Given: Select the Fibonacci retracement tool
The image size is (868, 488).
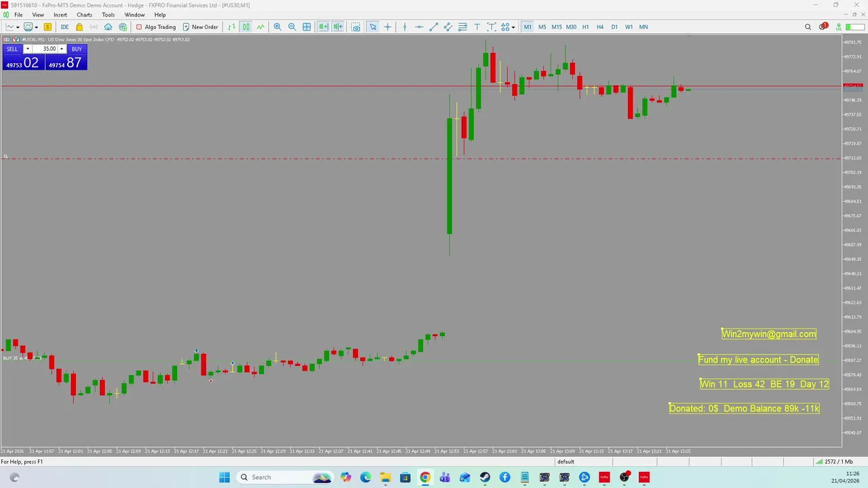Looking at the screenshot, I should pos(462,27).
